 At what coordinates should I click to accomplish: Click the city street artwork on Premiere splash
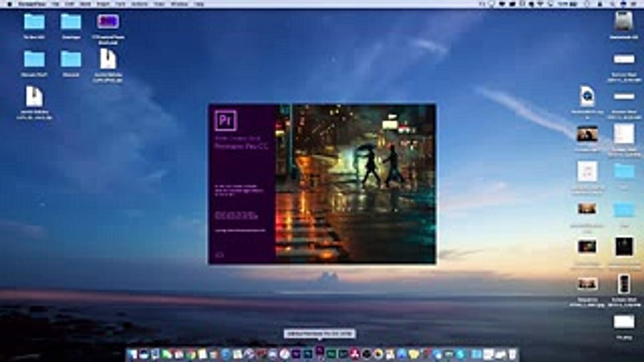pyautogui.click(x=355, y=184)
